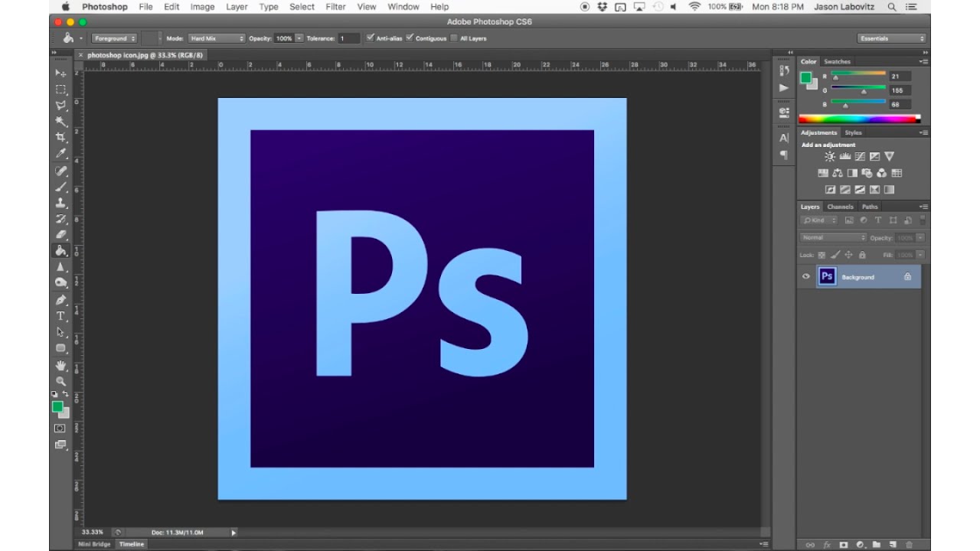Open the Normal blend mode dropdown
The image size is (980, 551).
[x=833, y=237]
